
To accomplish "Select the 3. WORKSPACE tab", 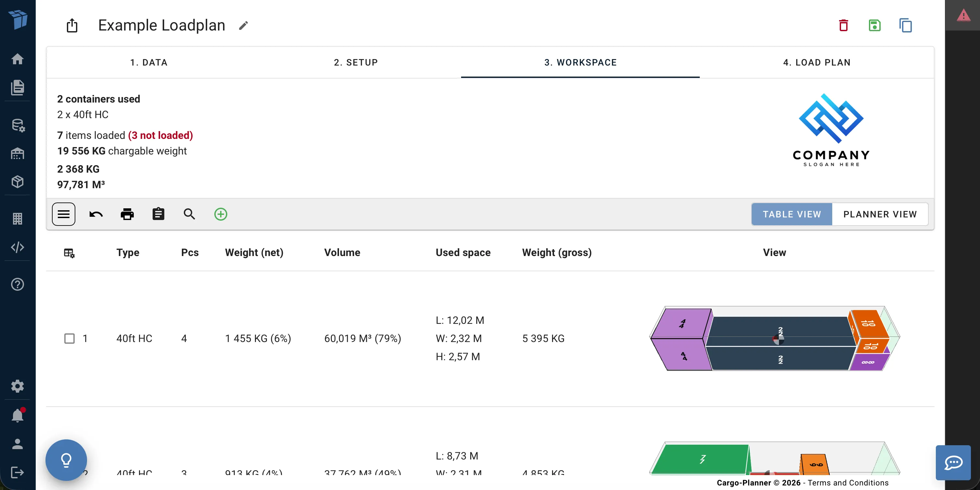I will pyautogui.click(x=581, y=62).
